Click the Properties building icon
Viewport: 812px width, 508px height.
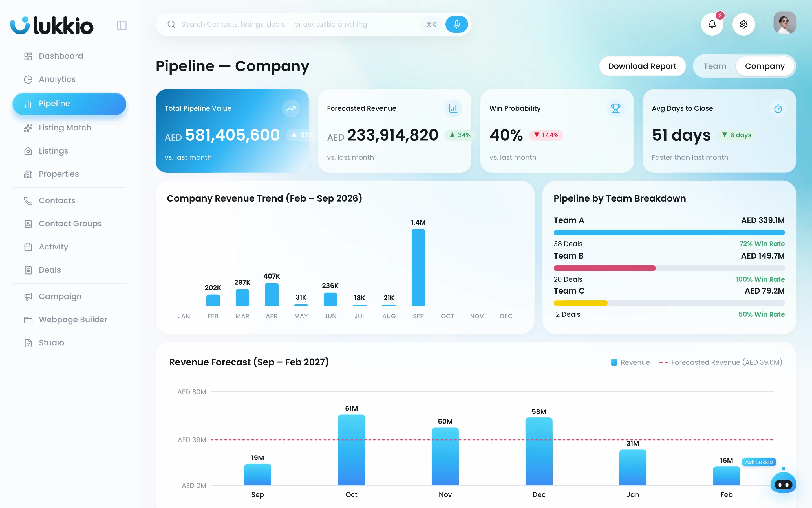pyautogui.click(x=28, y=174)
